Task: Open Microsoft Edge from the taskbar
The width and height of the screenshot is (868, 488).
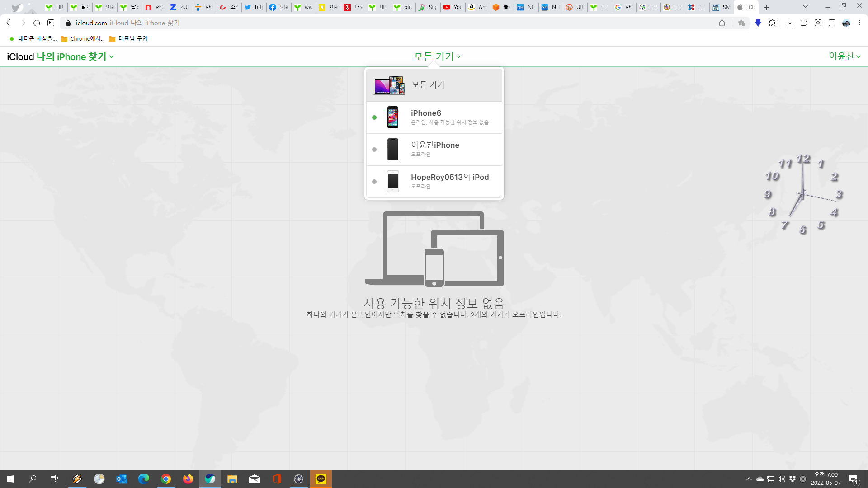Action: 144,479
